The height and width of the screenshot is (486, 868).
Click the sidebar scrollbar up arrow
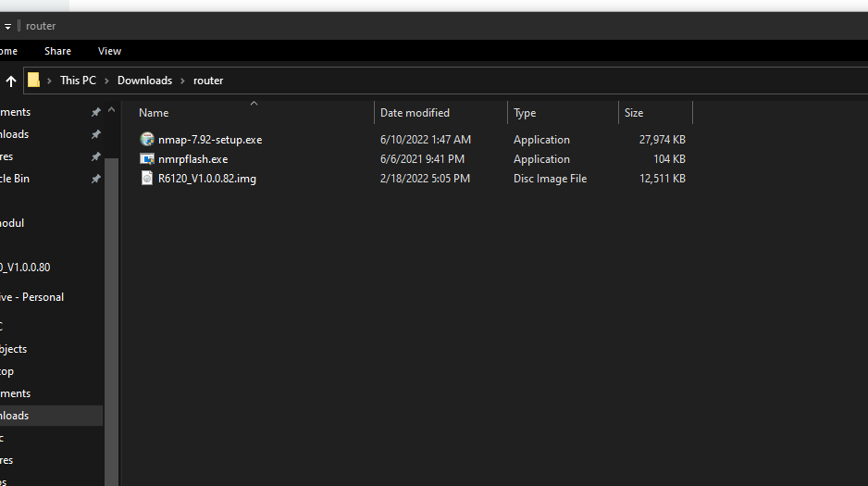[x=112, y=110]
